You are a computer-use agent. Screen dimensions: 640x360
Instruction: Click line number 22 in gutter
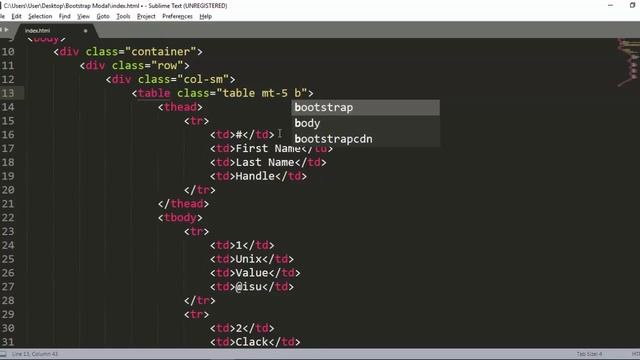click(8, 218)
